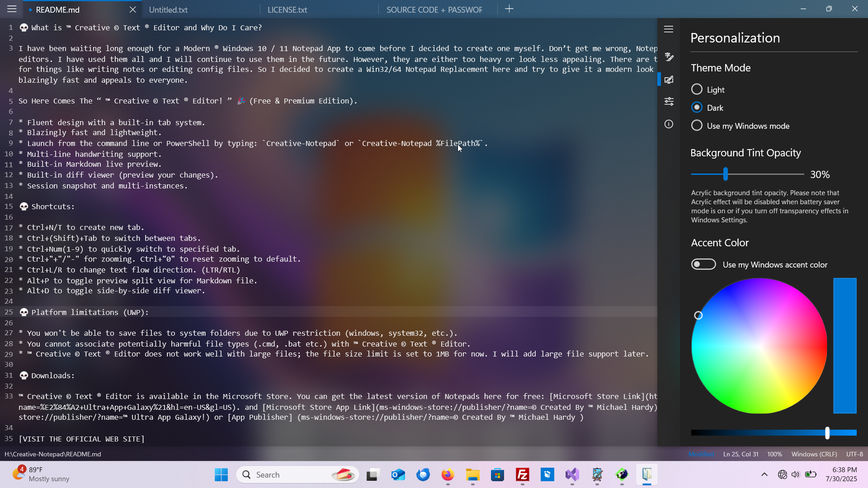This screenshot has width=868, height=488.
Task: Click the Windows (CRLF) line ending indicator
Action: pyautogui.click(x=814, y=454)
